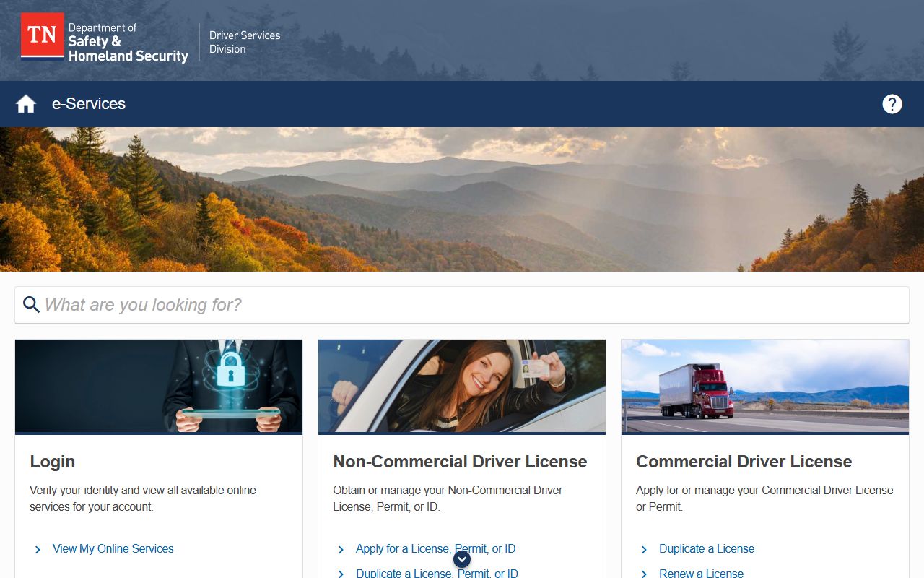Click the 'Verify your identity' description text

[143, 499]
